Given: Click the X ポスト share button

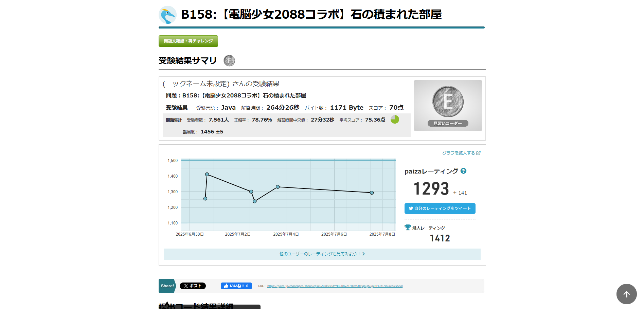Looking at the screenshot, I should pyautogui.click(x=193, y=286).
